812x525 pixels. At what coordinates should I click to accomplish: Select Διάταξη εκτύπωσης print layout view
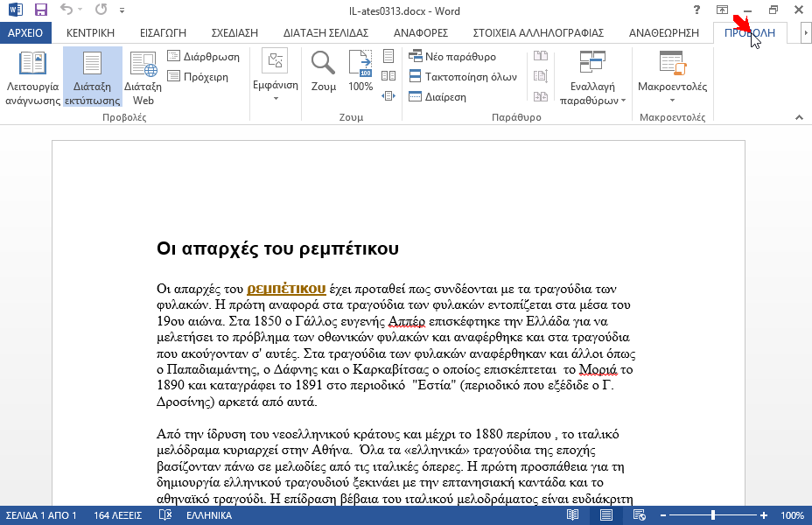click(x=92, y=77)
